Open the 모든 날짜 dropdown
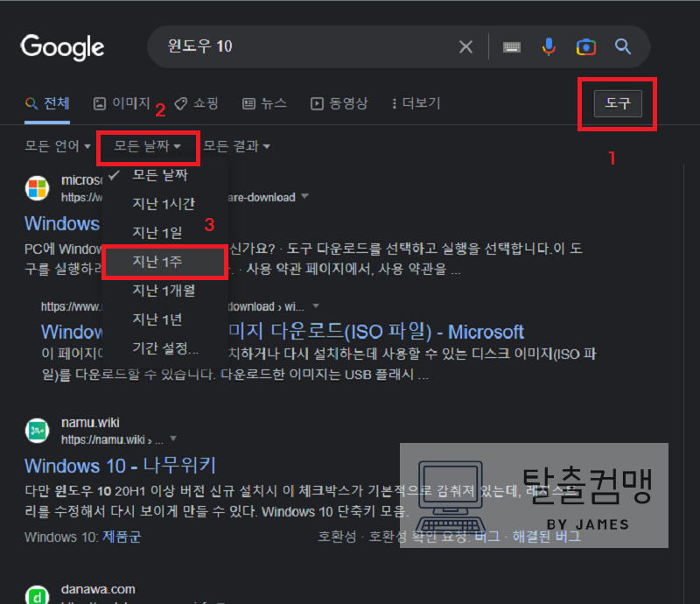 coord(147,146)
